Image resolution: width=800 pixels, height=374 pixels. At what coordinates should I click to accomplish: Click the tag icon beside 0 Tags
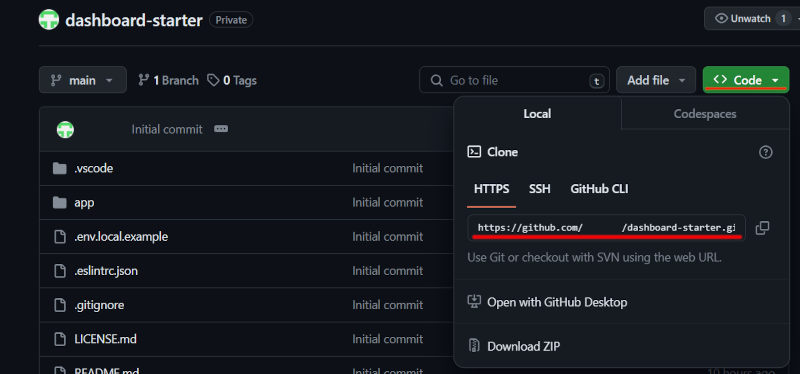pyautogui.click(x=213, y=80)
